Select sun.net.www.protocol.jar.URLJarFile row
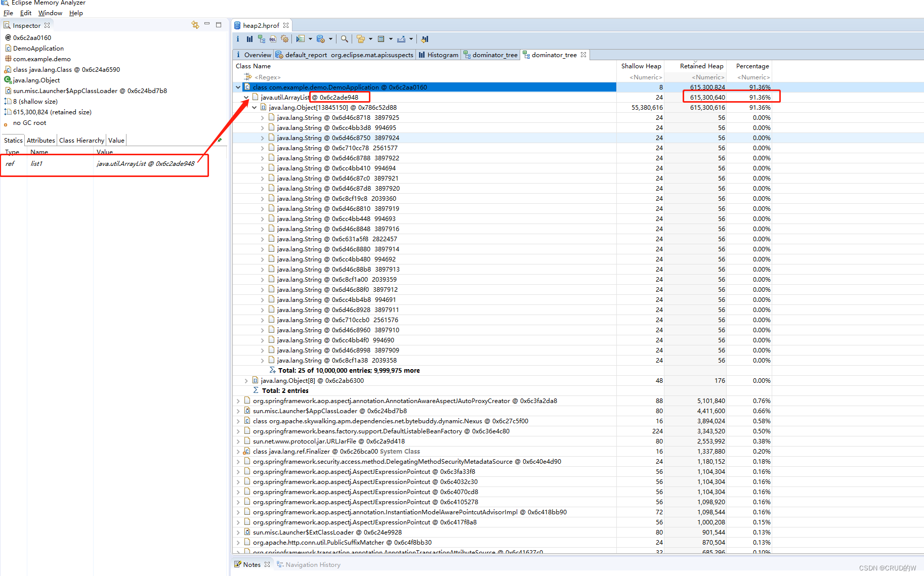Screen dimensions: 924x576 point(502,441)
